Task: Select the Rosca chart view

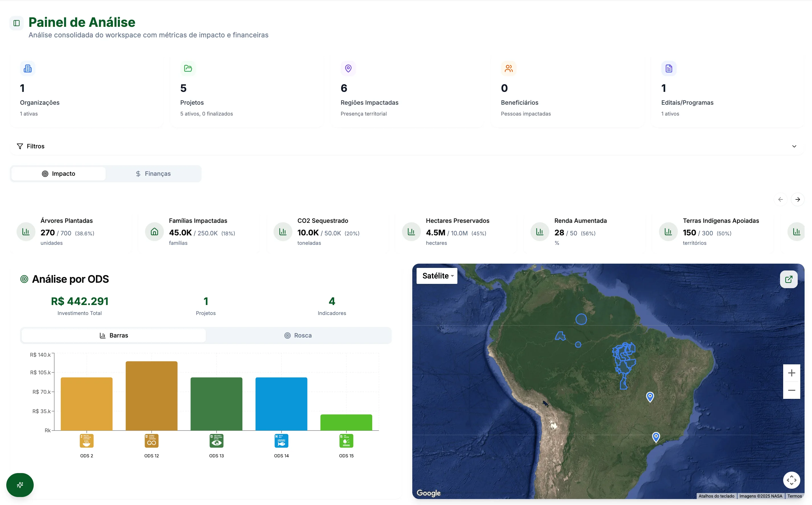Action: click(298, 335)
